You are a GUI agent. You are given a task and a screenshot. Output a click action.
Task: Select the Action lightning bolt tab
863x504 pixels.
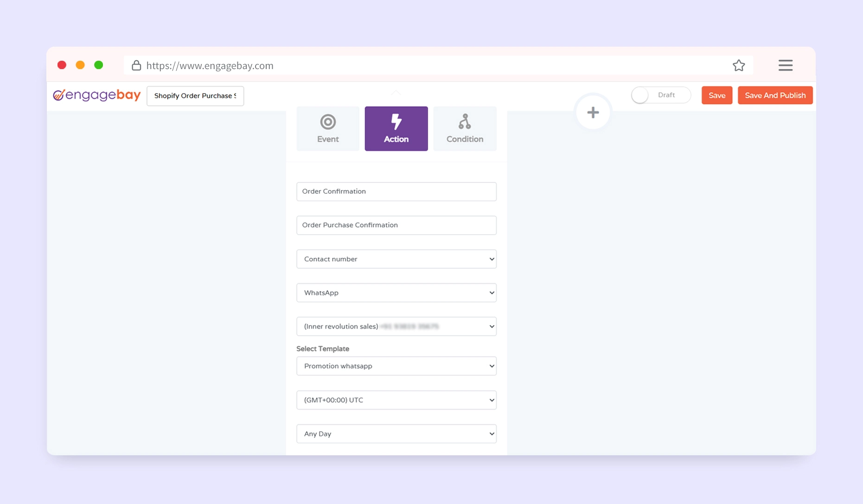coord(396,128)
